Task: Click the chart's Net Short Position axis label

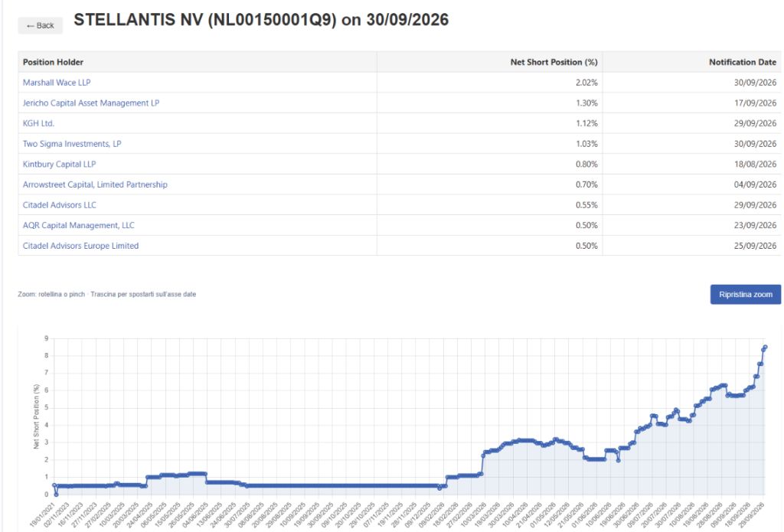Action: coord(37,416)
